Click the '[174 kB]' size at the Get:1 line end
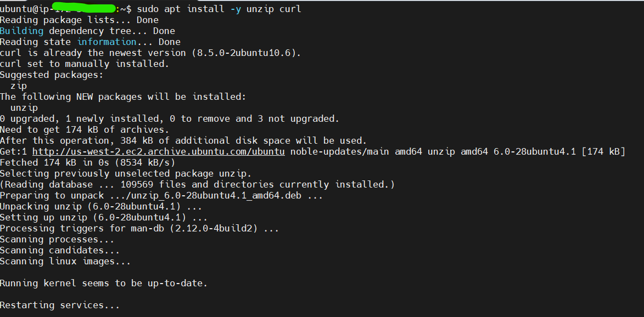Screen dimensions: 644x317 603,152
